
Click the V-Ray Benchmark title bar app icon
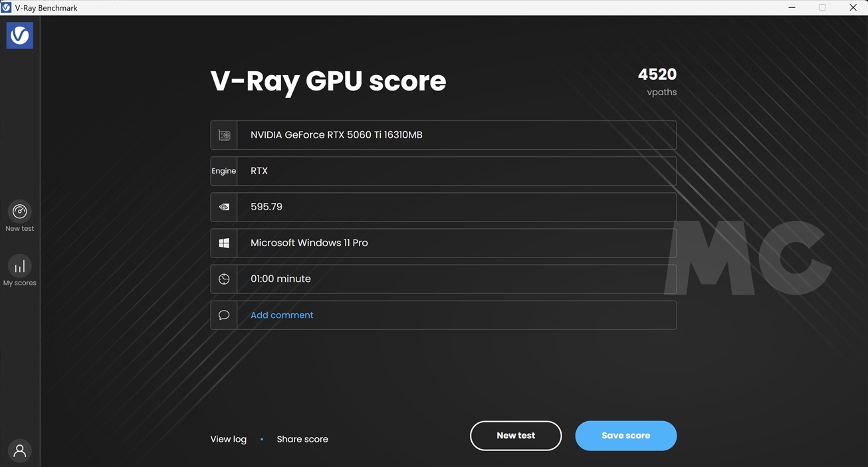[7, 8]
